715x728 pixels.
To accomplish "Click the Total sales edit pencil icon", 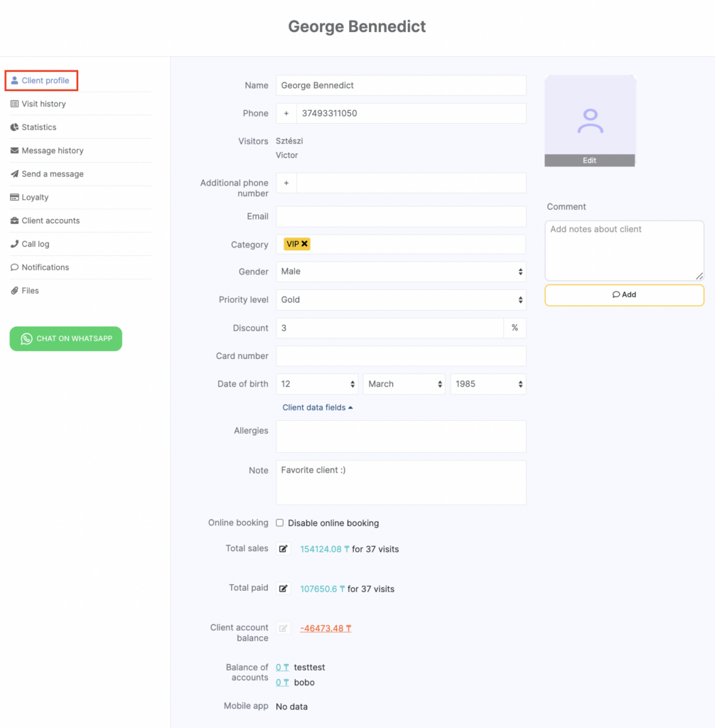I will 284,549.
